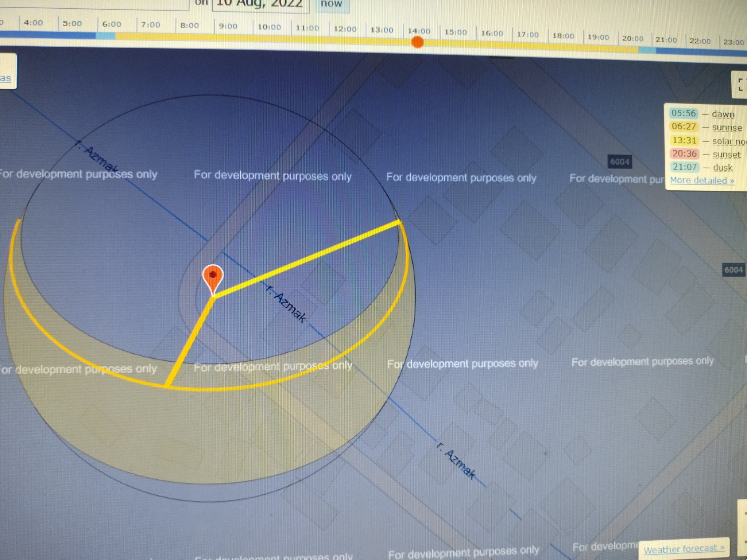Click the 21:07 dusk time label
Image resolution: width=747 pixels, height=560 pixels.
click(685, 167)
